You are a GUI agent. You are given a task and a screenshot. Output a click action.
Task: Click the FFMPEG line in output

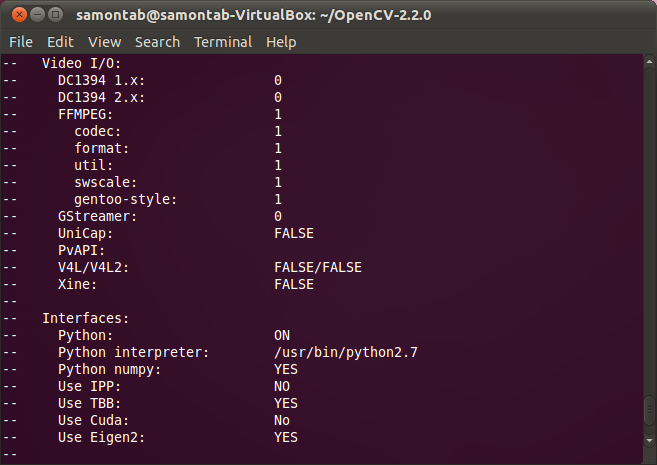[x=142, y=114]
